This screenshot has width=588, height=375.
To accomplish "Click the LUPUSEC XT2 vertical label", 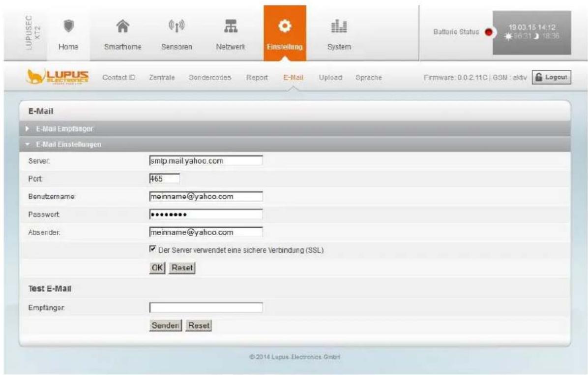I will [x=33, y=32].
